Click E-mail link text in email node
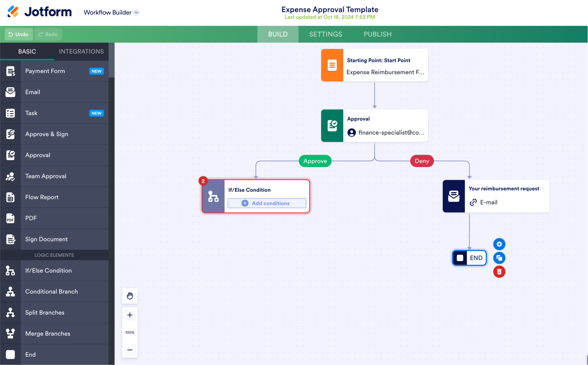 (x=489, y=202)
